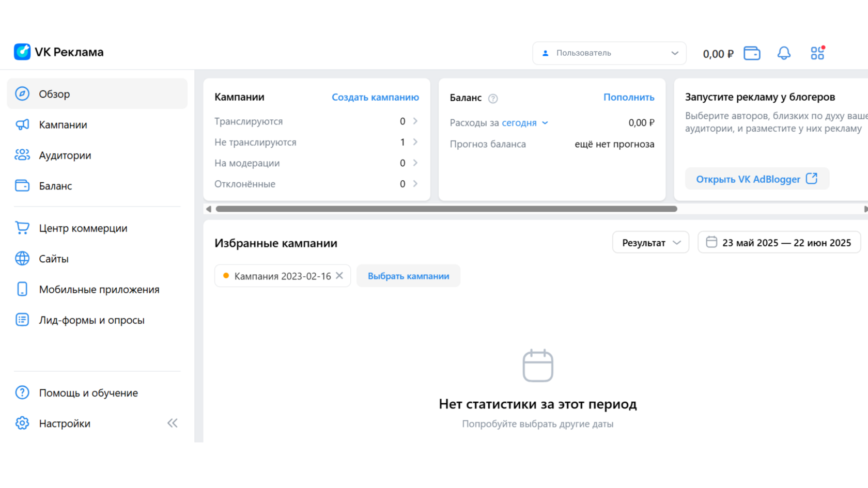The width and height of the screenshot is (868, 488).
Task: Open Помощь и обучение
Action: coord(97,392)
